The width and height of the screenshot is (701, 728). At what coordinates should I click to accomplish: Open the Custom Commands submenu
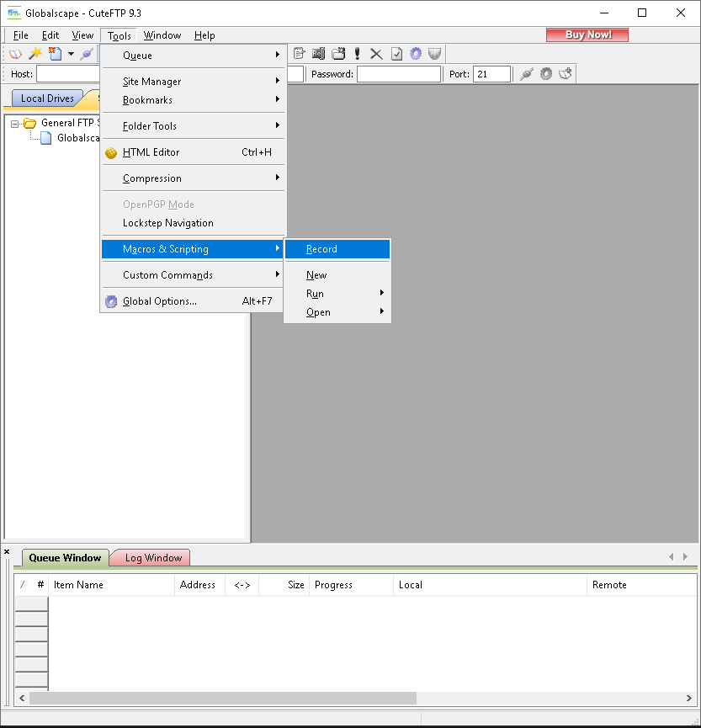tap(193, 275)
